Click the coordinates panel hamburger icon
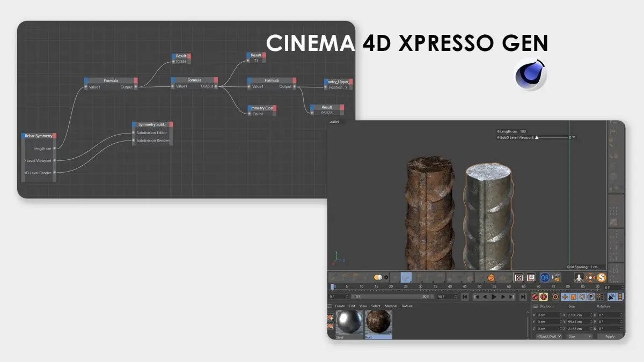The image size is (644, 362). pyautogui.click(x=535, y=306)
